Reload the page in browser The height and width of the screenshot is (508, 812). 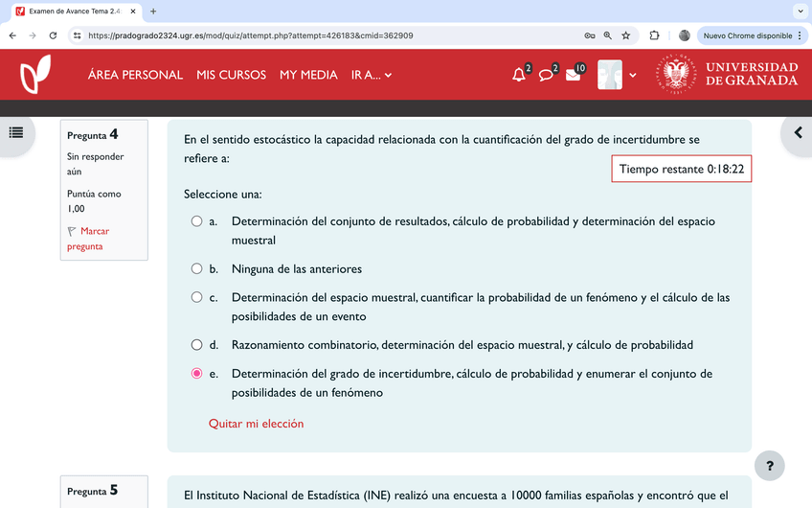coord(53,35)
